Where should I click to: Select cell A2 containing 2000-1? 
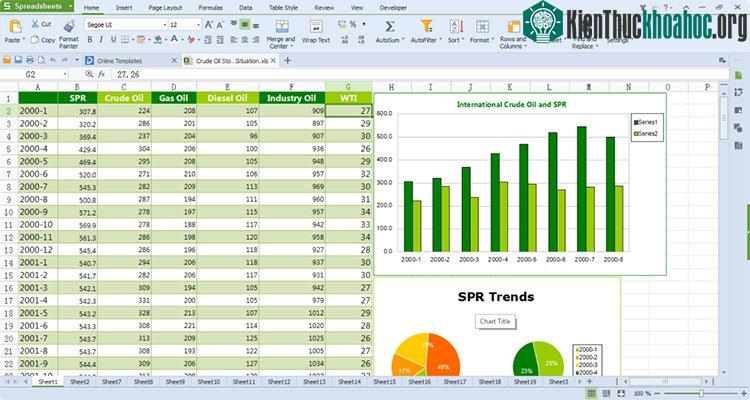(38, 111)
